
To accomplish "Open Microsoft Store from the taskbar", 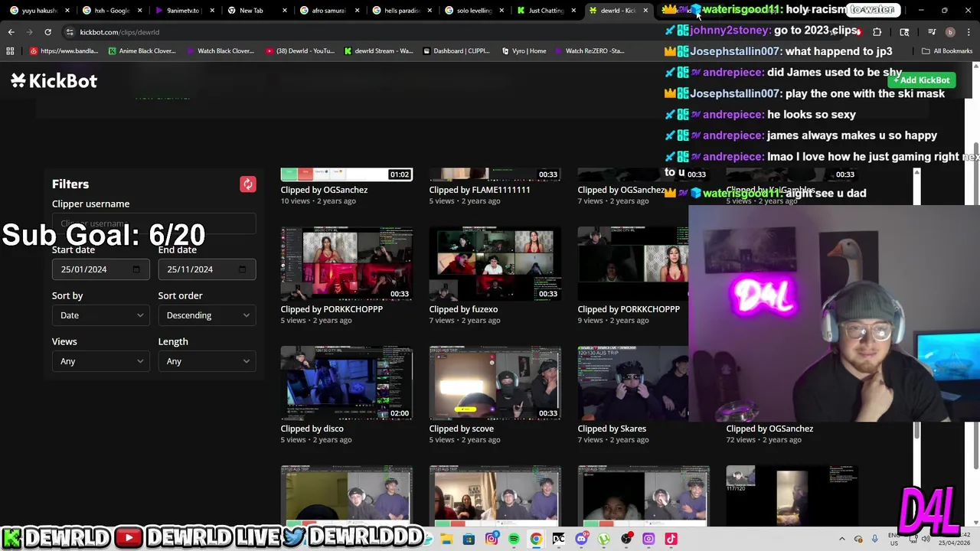I will click(469, 540).
